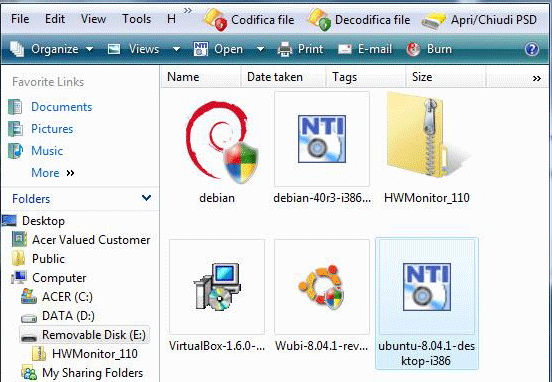The image size is (552, 382).
Task: Click the Music folder icon
Action: 15,151
